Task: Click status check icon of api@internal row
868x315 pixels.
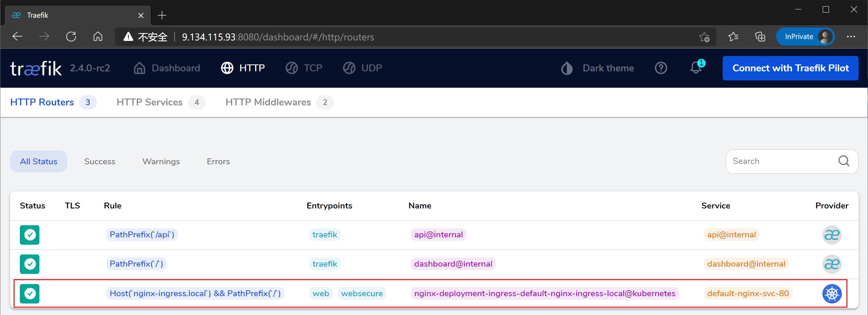Action: [x=30, y=235]
